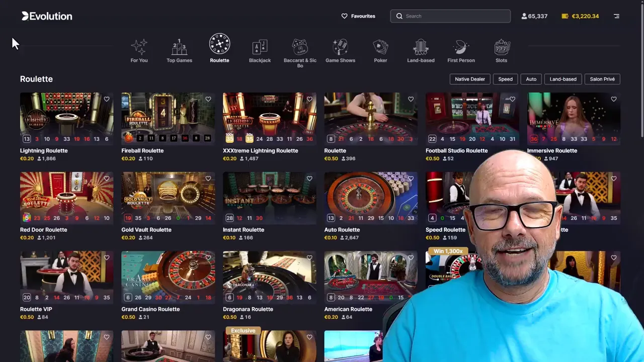Open the First Person category
Viewport: 644px width, 362px height.
461,51
